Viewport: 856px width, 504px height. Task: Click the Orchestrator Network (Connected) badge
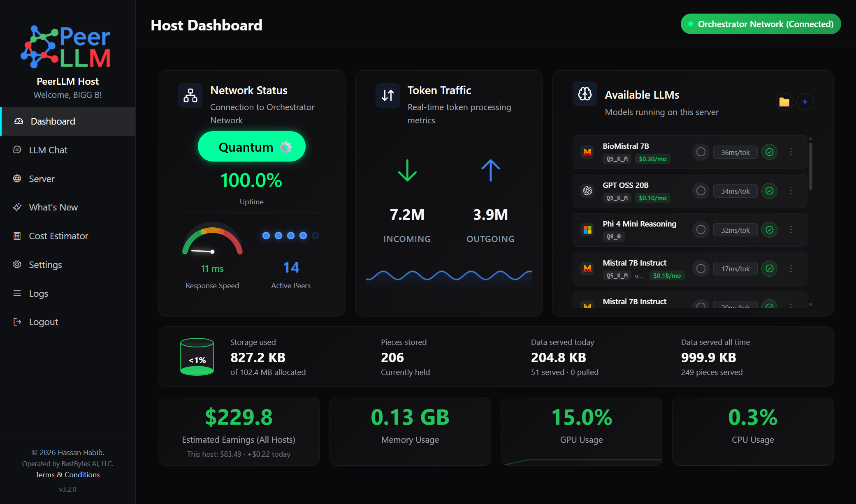(761, 24)
